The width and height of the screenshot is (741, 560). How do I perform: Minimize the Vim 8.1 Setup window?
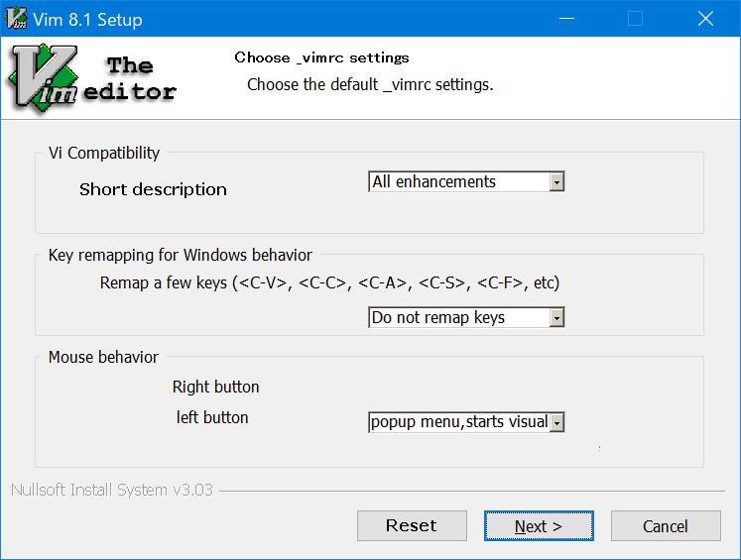point(566,19)
